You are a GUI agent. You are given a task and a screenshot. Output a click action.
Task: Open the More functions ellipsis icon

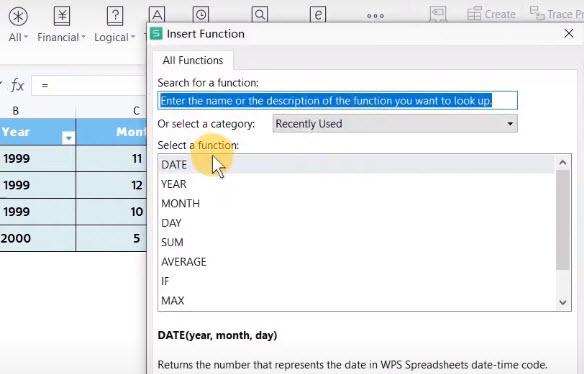375,16
